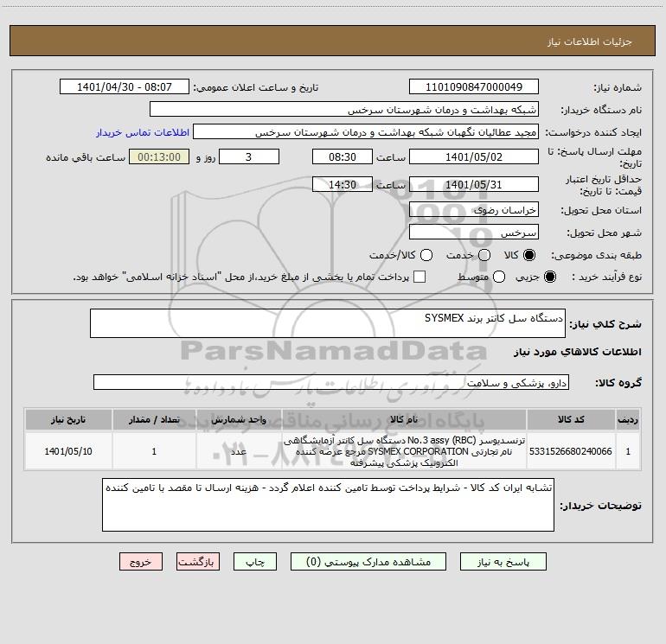This screenshot has height=644, width=666.
Task: Open اطلاعات تماس خریدار link
Action: tap(143, 132)
